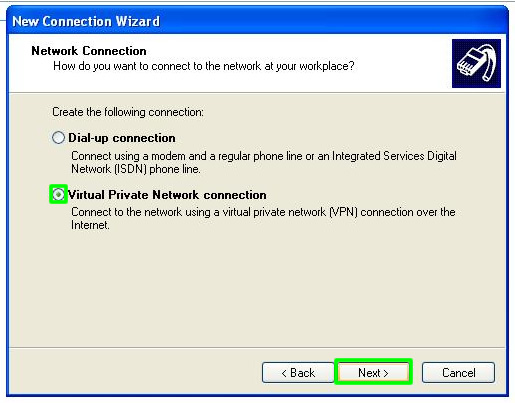Click the workplace connection question text
Image resolution: width=515 pixels, height=403 pixels.
pos(204,66)
